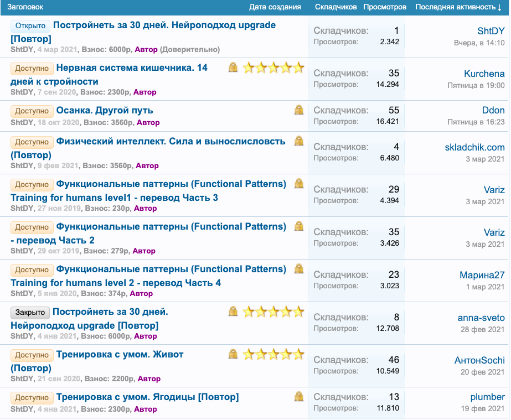Click star rating on Тренировка с умом. Живот
The image size is (511, 420).
point(273,354)
